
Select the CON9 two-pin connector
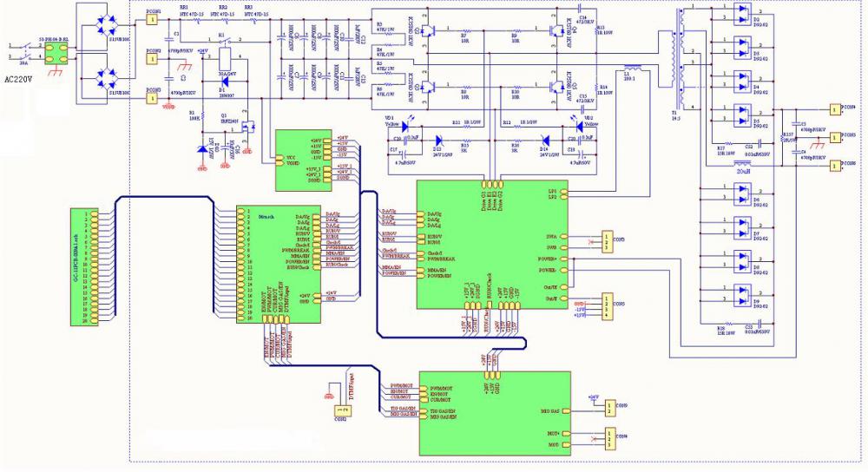610,409
